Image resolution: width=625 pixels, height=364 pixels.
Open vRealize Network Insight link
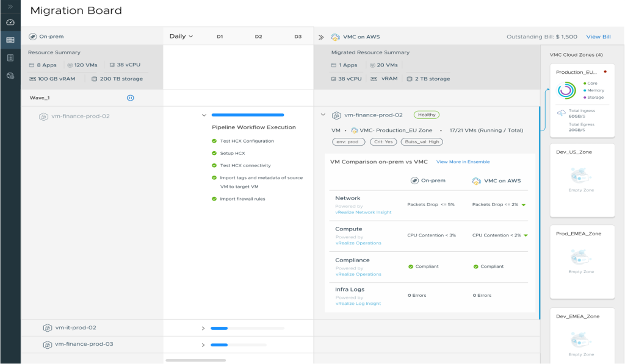pos(363,212)
